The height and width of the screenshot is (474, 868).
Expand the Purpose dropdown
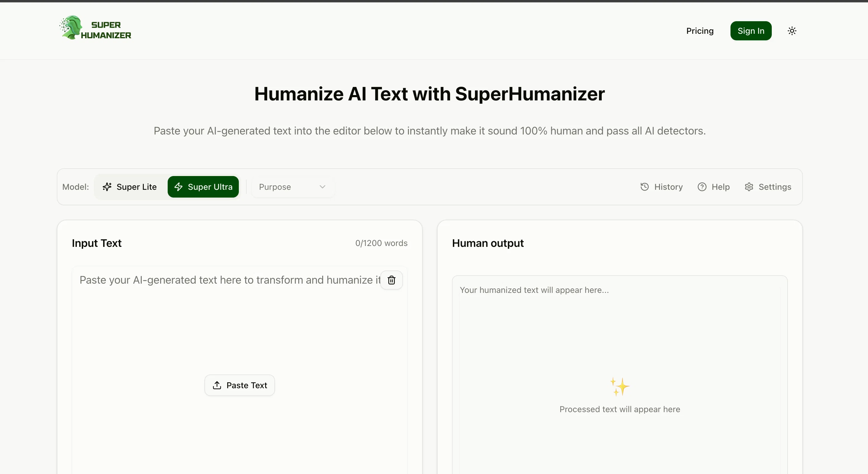pos(293,187)
